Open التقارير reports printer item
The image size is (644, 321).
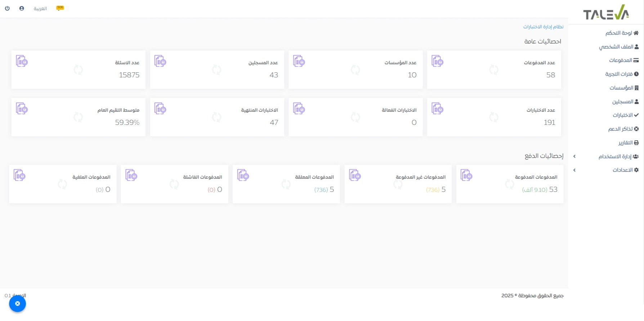coord(629,143)
